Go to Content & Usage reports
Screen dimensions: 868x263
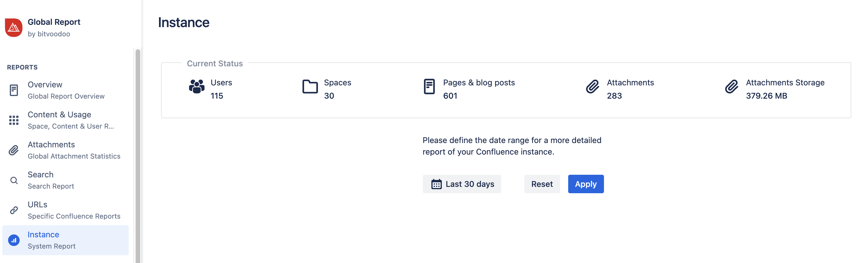pyautogui.click(x=71, y=120)
